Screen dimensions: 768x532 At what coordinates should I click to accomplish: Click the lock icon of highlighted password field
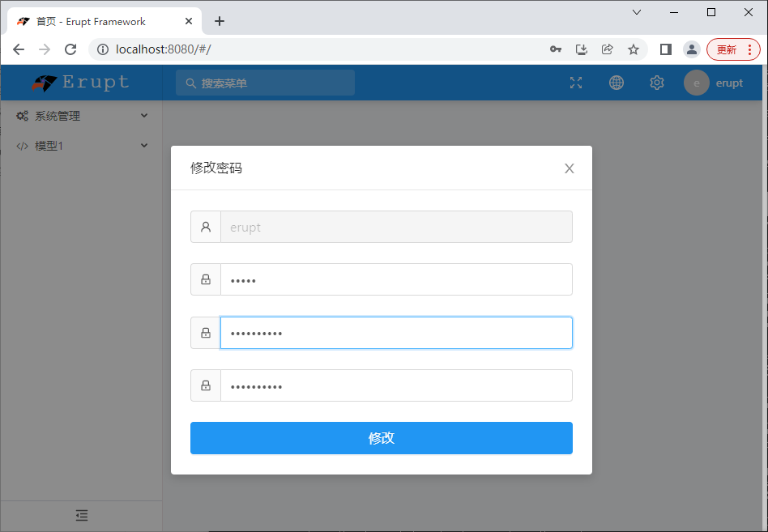tap(206, 333)
